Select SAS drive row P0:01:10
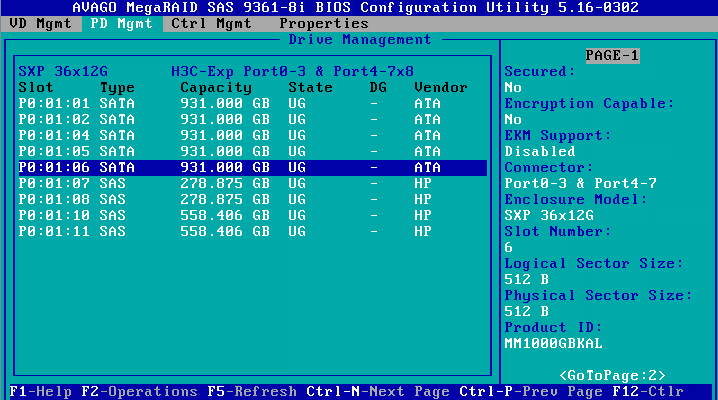 coord(252,216)
